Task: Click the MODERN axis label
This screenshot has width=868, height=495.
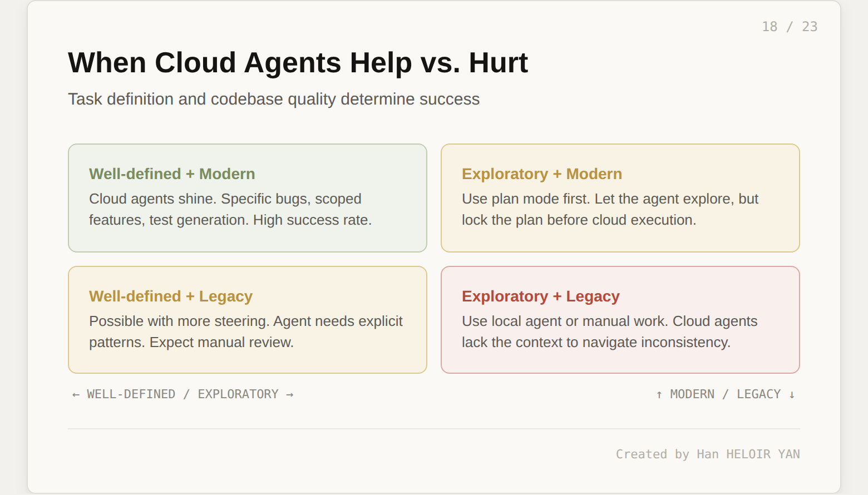Action: (692, 394)
